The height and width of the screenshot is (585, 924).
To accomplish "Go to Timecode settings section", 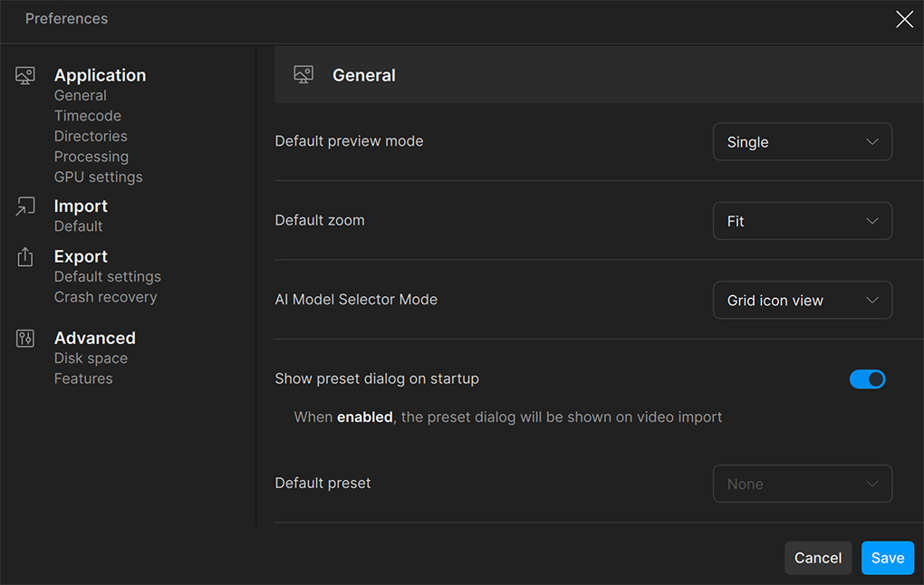I will pyautogui.click(x=87, y=116).
